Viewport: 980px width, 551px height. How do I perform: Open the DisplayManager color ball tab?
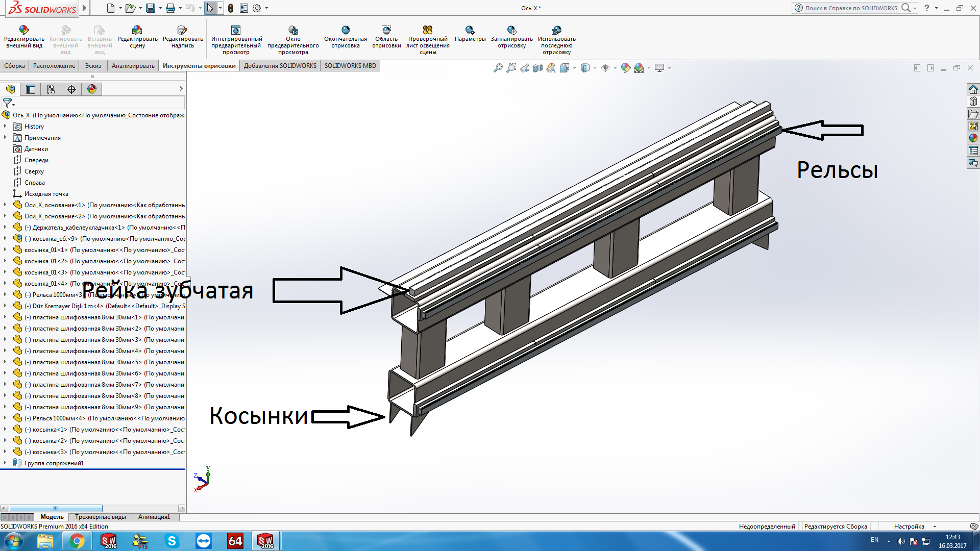coord(92,89)
